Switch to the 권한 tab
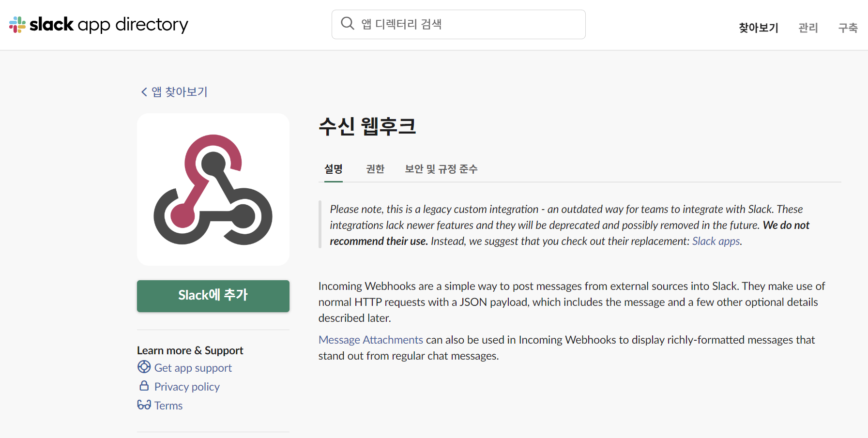The image size is (868, 438). click(x=375, y=169)
